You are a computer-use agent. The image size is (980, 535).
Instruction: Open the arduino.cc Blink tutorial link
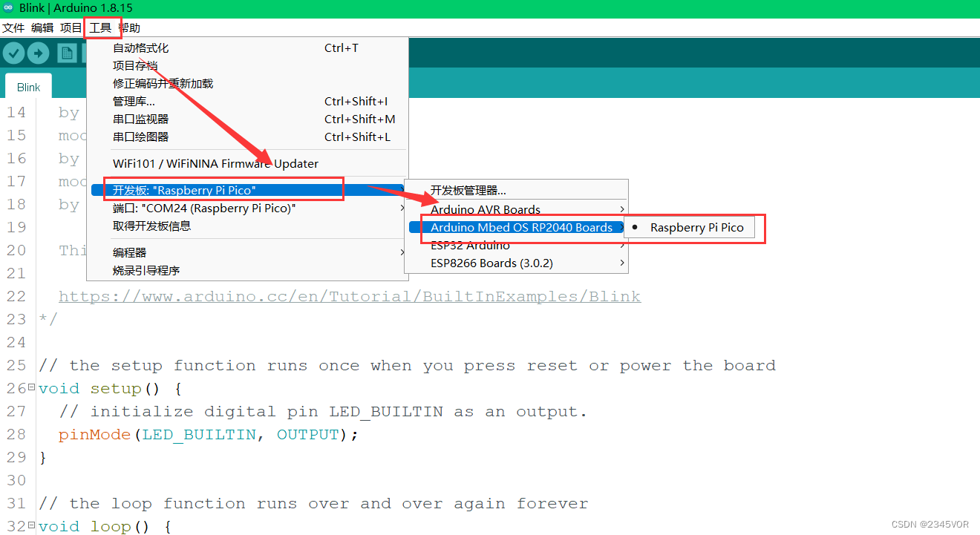coord(349,297)
